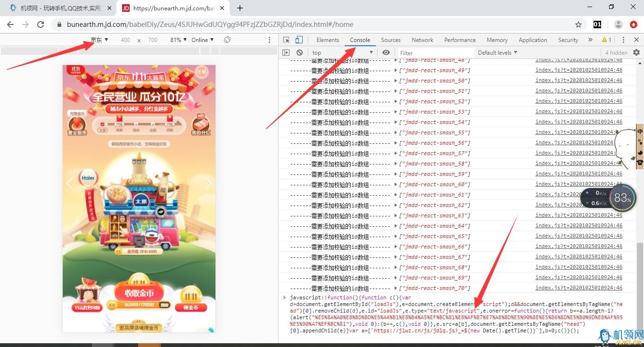Image resolution: width=644 pixels, height=347 pixels.
Task: Open device toolbar more options menu
Action: pyautogui.click(x=270, y=40)
